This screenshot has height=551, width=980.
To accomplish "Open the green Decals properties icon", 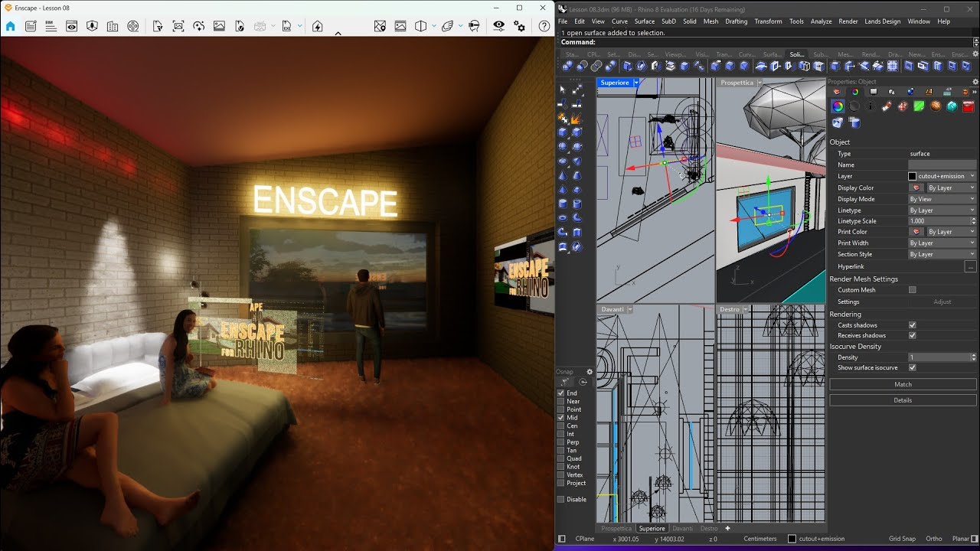I will (x=919, y=106).
